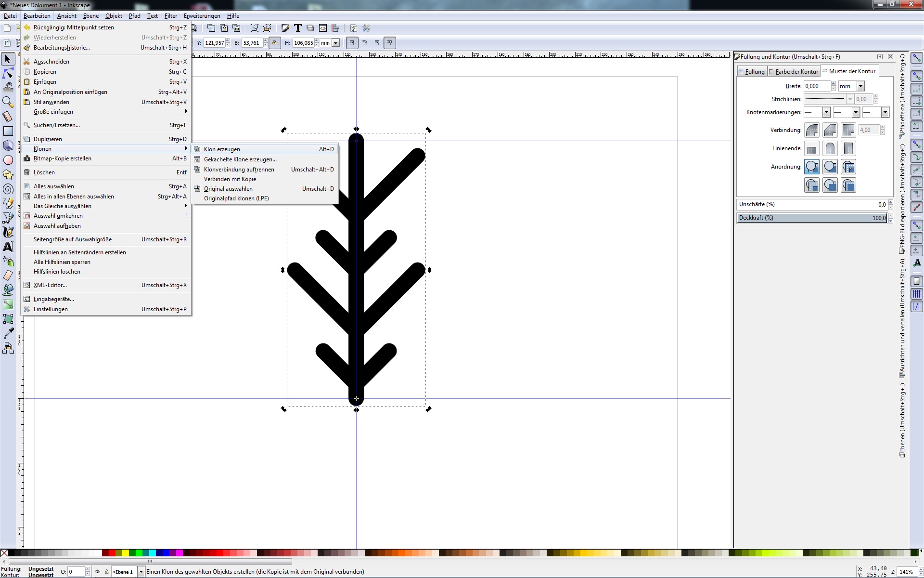
Task: Click 'Original auswählen' submenu entry
Action: (228, 189)
